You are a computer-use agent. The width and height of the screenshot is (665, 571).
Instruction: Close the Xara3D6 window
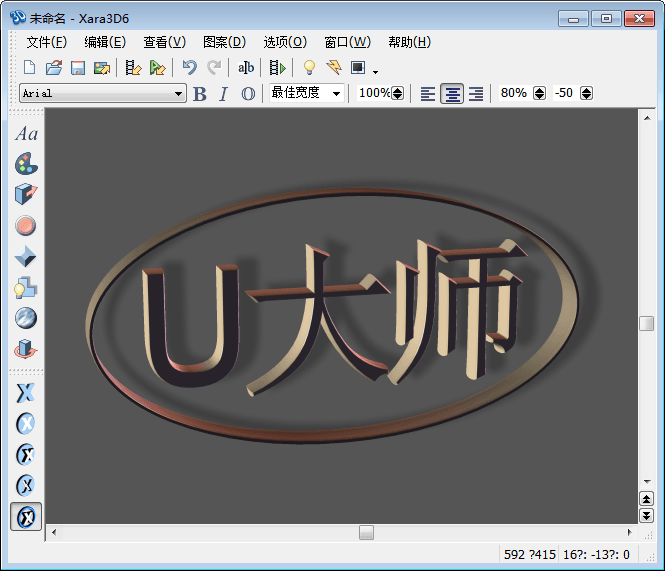[x=639, y=19]
